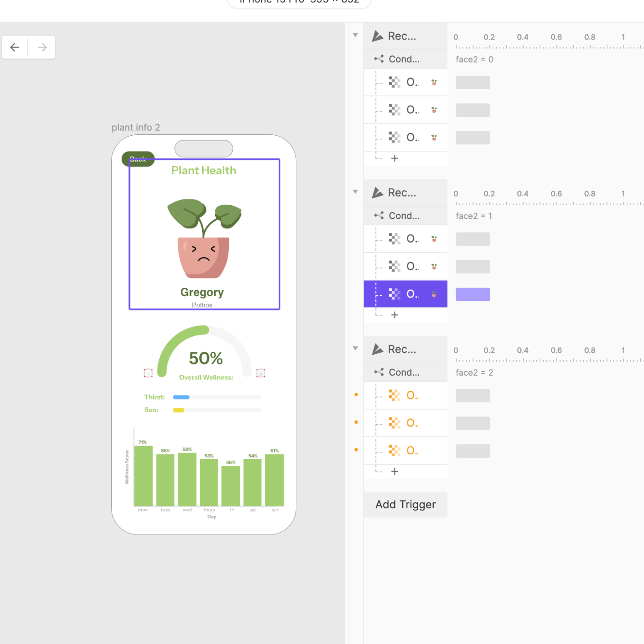Click the Condition branch icon near face2 = 0
Screen dimensions: 644x644
(x=378, y=59)
